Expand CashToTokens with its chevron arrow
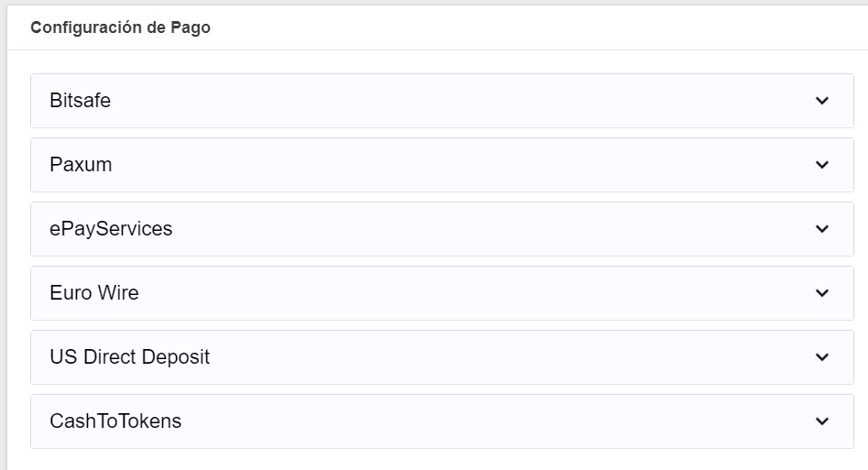This screenshot has height=470, width=868. coord(821,421)
